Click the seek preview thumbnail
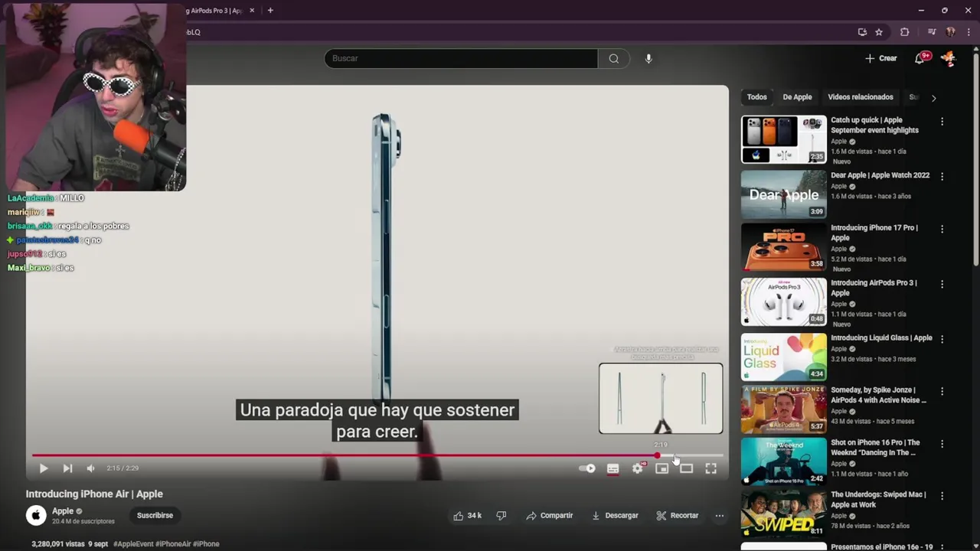Screen dimensions: 980x551 (x=661, y=399)
